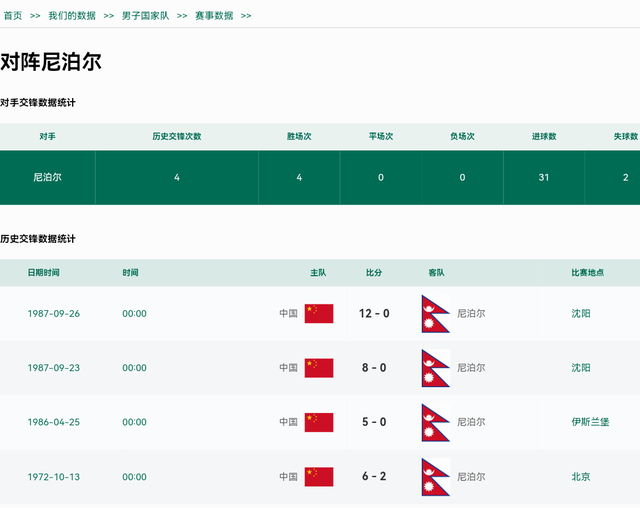Click 尼泊尔 cell in summary row

47,177
